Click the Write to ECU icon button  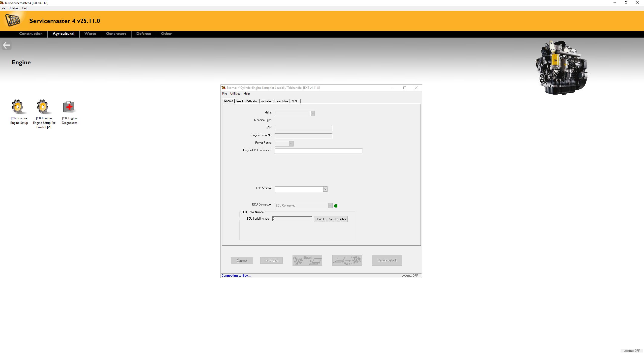click(x=347, y=260)
